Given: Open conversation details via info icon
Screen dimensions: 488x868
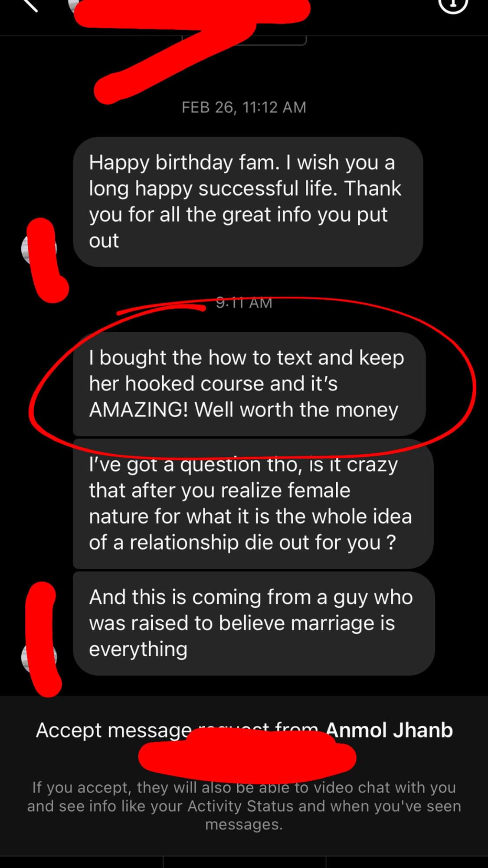Looking at the screenshot, I should pos(453,4).
